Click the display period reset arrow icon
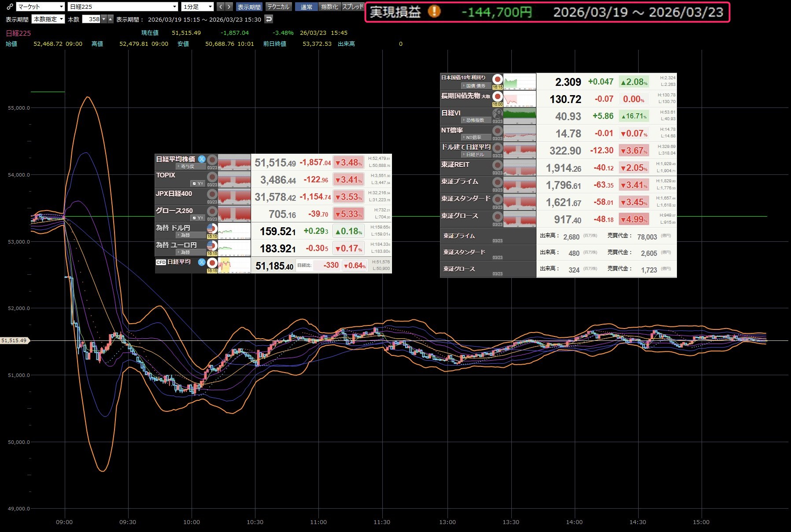This screenshot has width=791, height=532. [x=269, y=19]
